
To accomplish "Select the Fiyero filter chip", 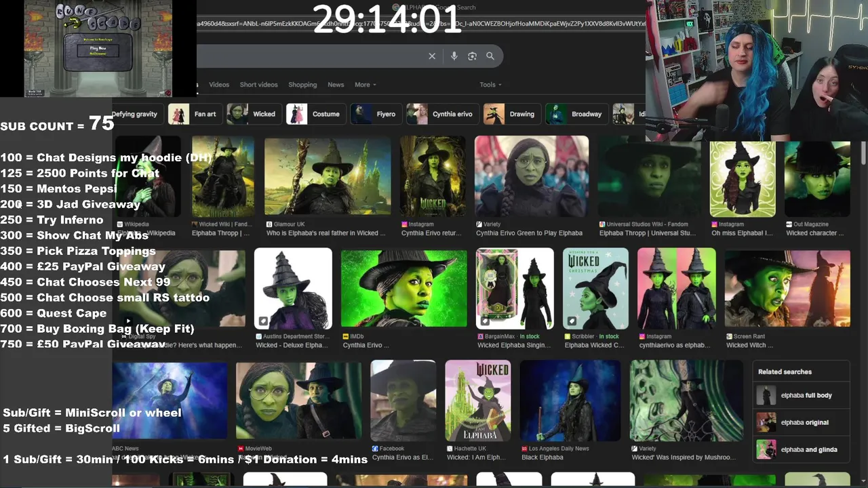I will pos(376,114).
